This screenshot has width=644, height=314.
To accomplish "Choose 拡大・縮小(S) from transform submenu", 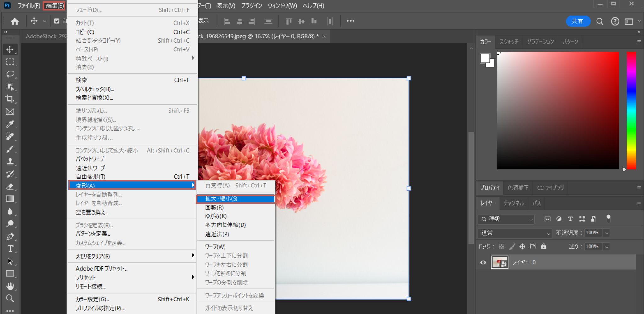I will coord(236,199).
